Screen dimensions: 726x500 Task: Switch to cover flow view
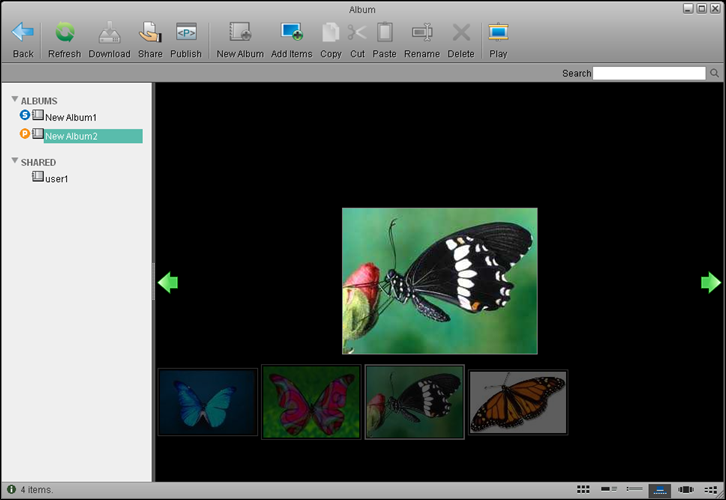(686, 489)
